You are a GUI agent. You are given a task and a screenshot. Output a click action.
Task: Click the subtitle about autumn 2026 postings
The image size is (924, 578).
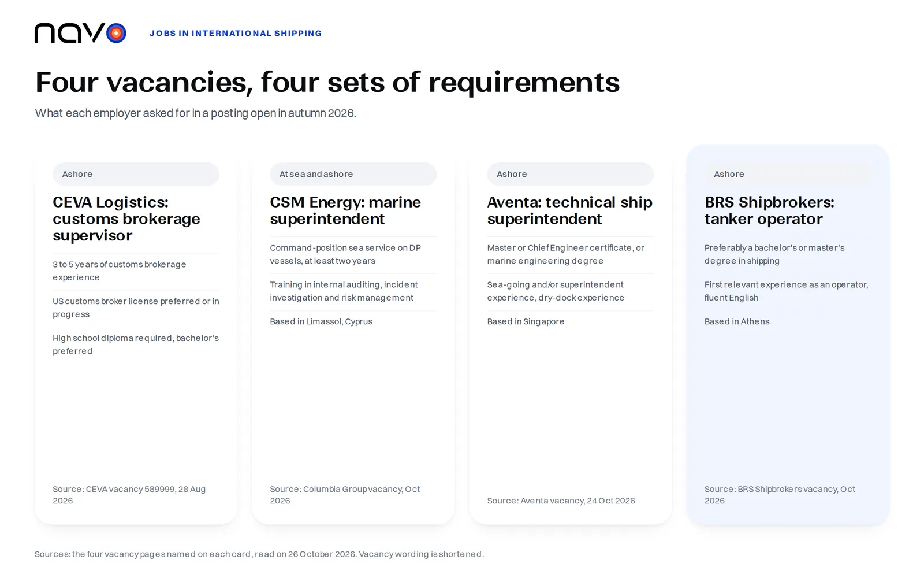coord(195,113)
